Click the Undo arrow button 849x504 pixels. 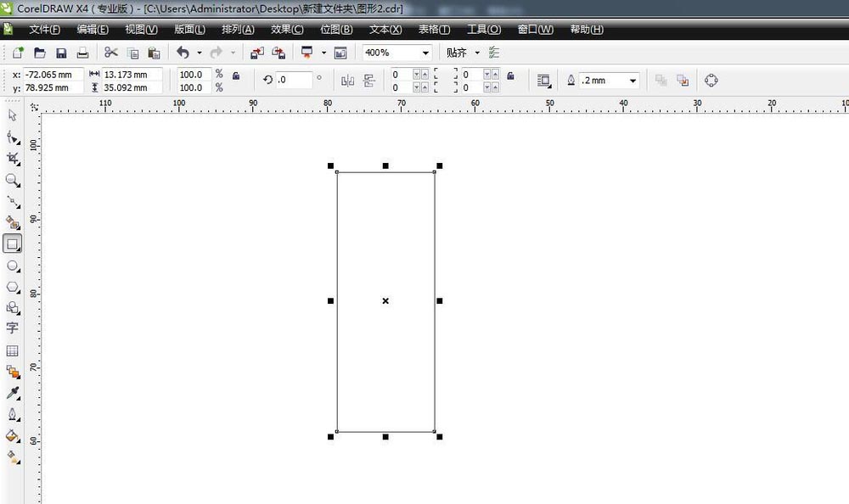(x=183, y=53)
